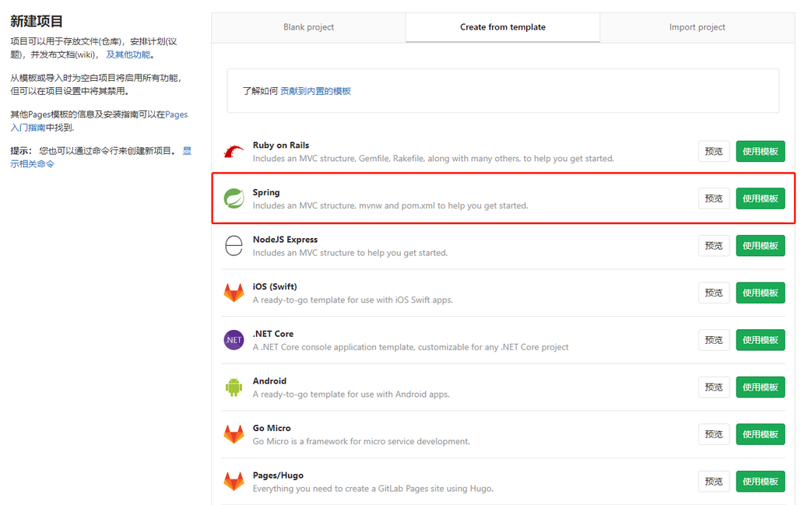This screenshot has height=505, width=812.
Task: Use the Spring template
Action: [760, 198]
